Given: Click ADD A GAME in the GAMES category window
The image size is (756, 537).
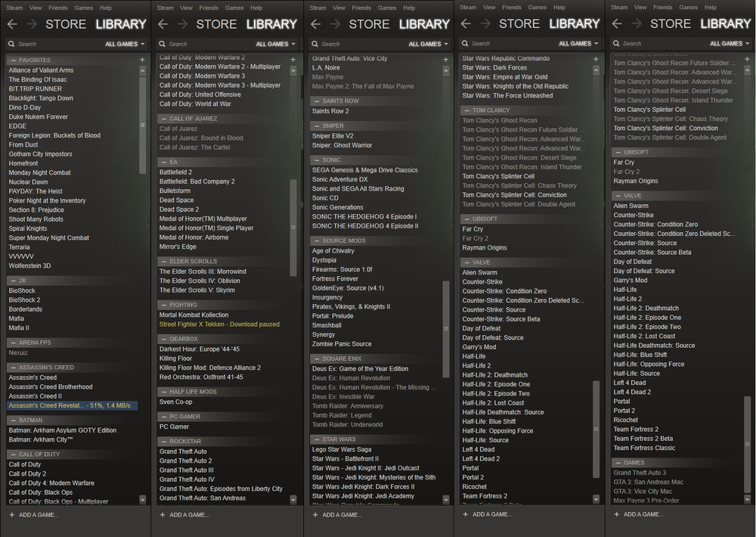Looking at the screenshot, I should 638,514.
